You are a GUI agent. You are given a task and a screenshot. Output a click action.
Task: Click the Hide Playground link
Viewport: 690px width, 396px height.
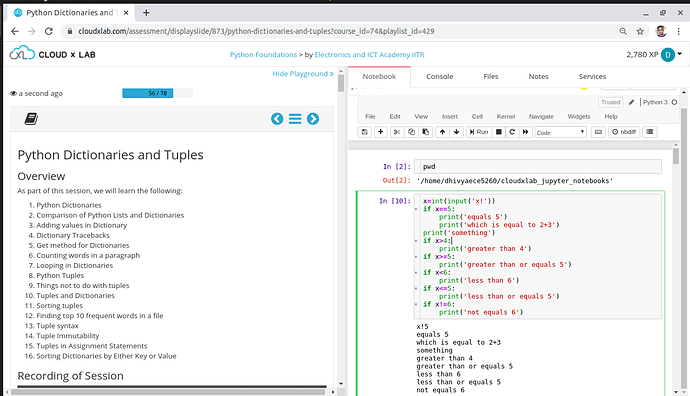coord(303,73)
